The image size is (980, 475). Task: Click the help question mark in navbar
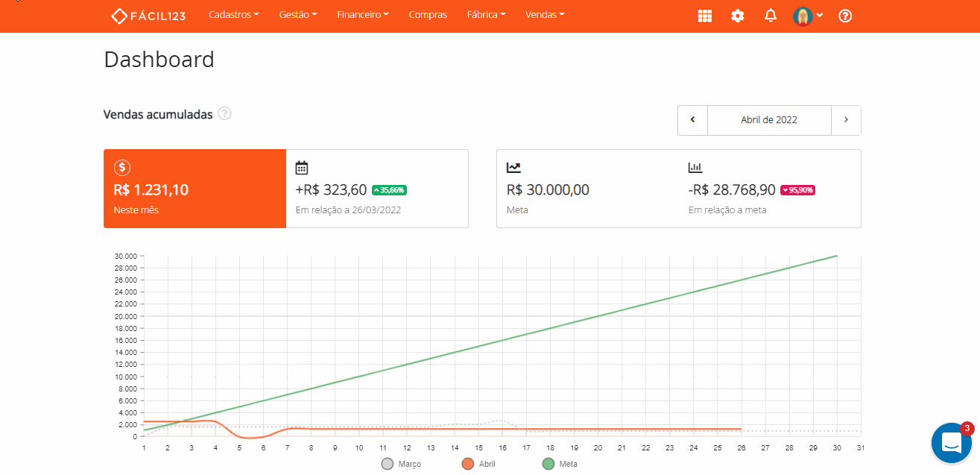(x=845, y=16)
